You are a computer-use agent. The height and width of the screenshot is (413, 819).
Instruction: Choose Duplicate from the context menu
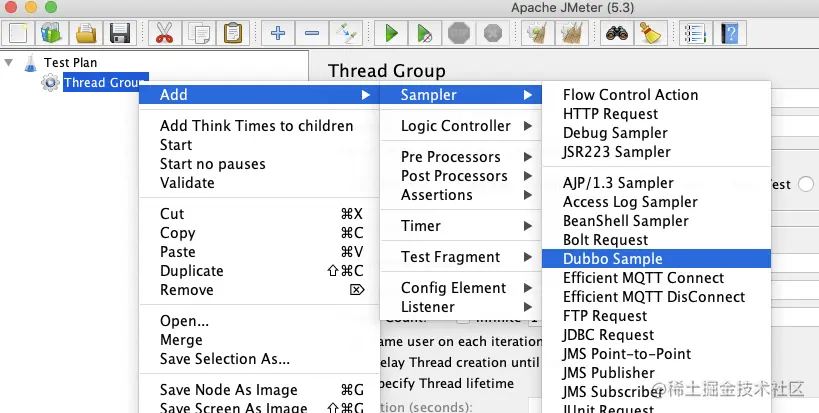[x=259, y=271]
